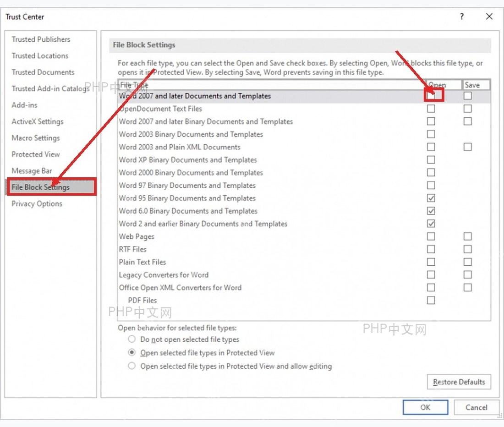Check Open for Word 97 Binary Documents

[431, 186]
